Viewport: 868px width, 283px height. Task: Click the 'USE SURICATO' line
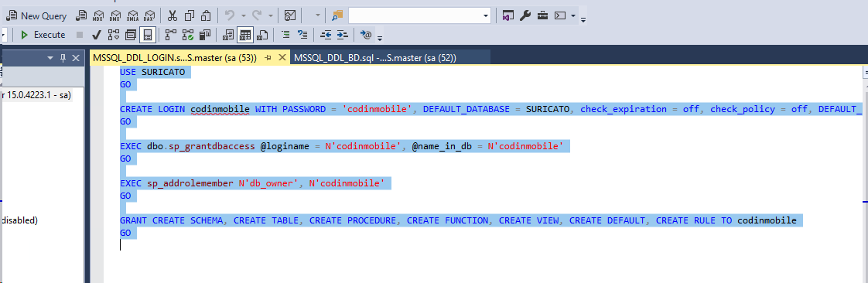point(152,72)
